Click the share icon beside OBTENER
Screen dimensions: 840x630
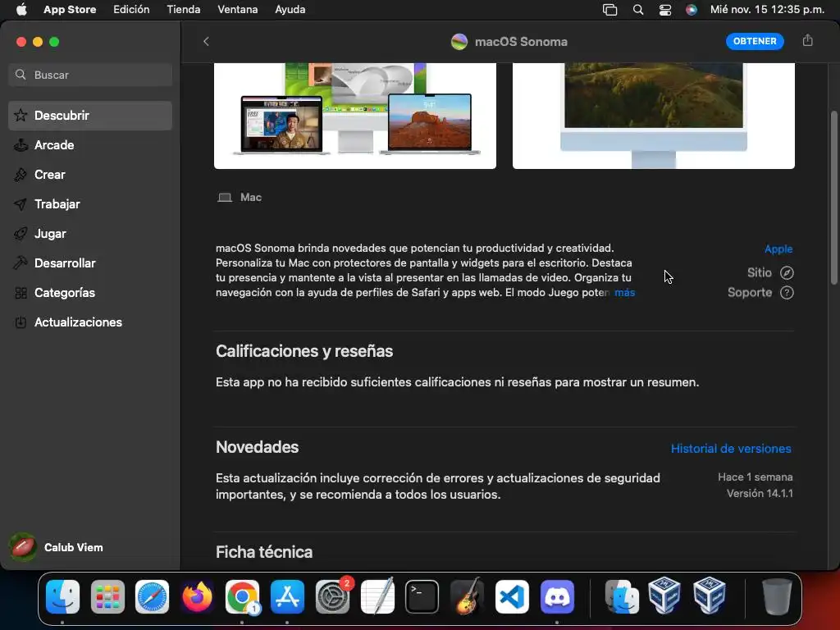pyautogui.click(x=807, y=41)
